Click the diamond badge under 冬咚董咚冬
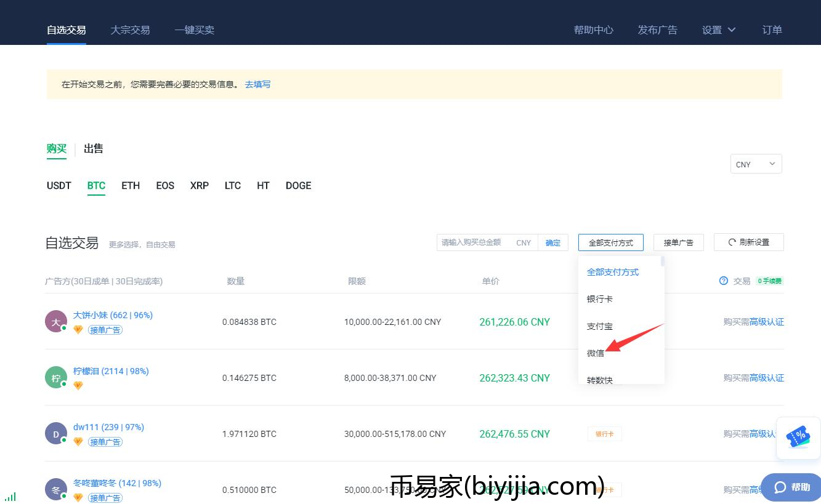This screenshot has height=504, width=821. point(78,497)
